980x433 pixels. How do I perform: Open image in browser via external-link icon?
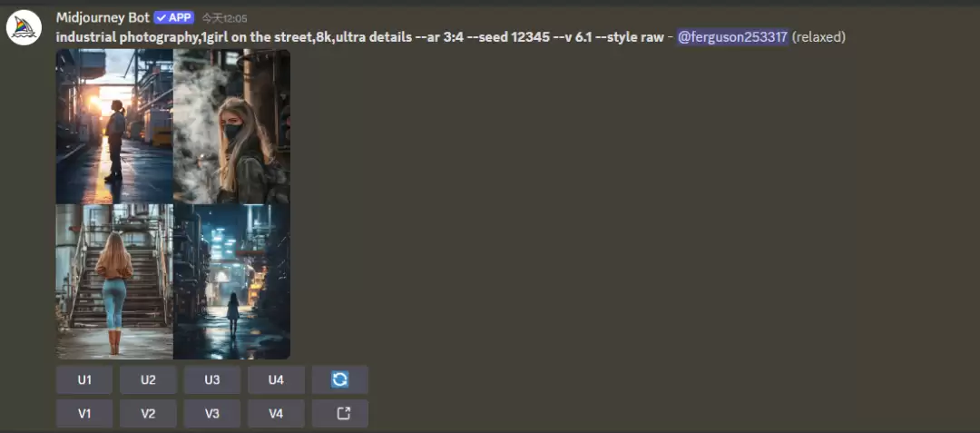click(339, 414)
